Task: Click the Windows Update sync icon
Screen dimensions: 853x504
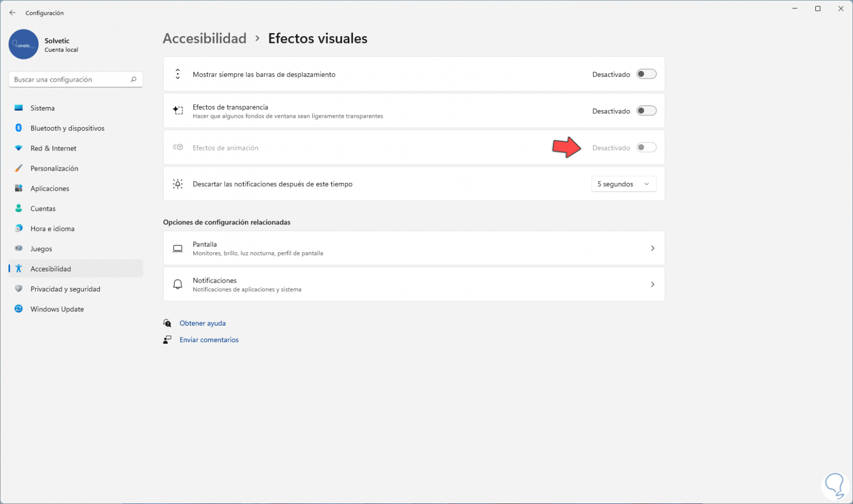Action: (19, 309)
